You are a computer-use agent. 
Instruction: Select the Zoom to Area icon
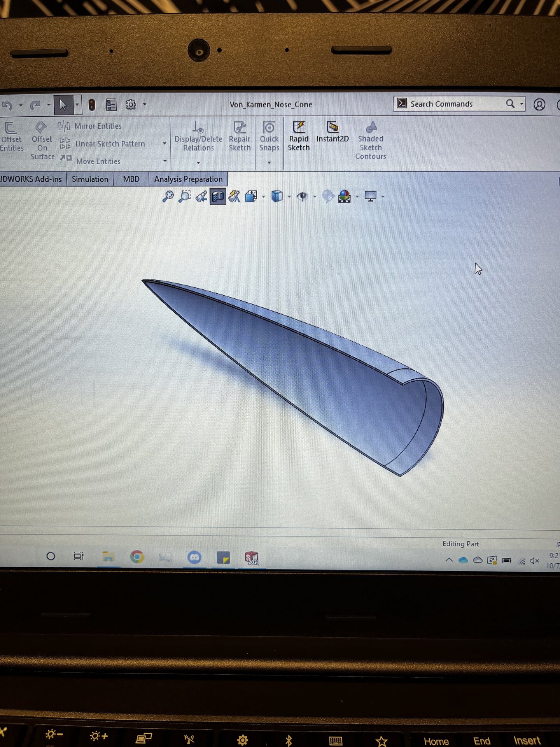point(184,196)
